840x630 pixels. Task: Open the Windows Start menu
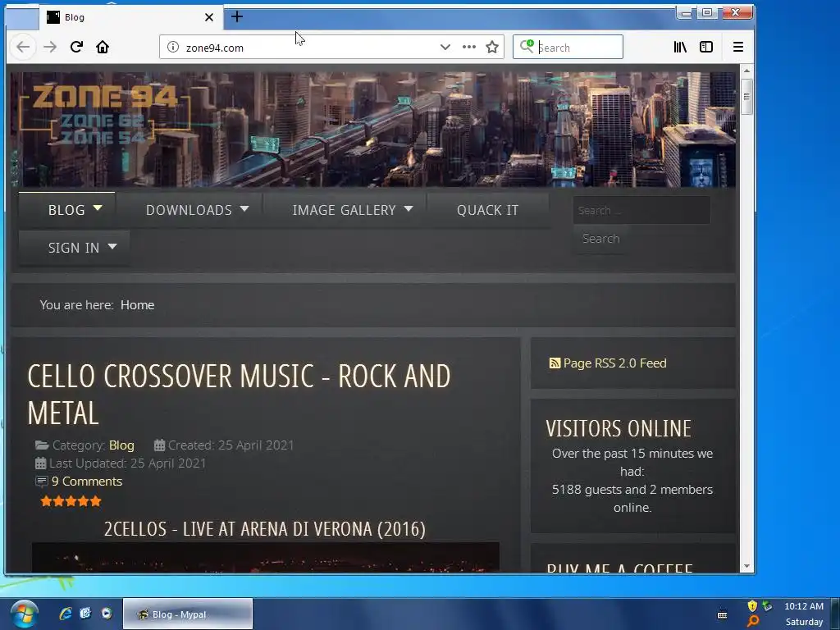[x=23, y=614]
